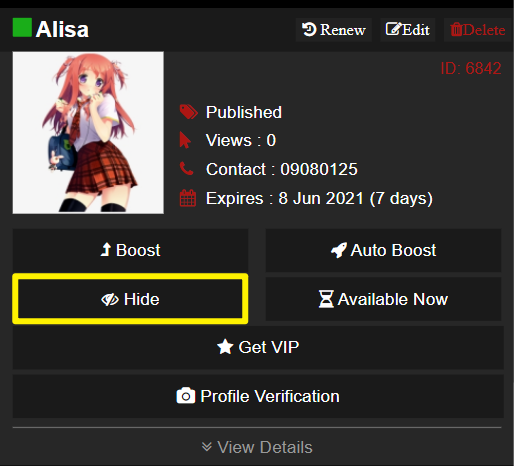Click the Edit pencil icon

393,29
